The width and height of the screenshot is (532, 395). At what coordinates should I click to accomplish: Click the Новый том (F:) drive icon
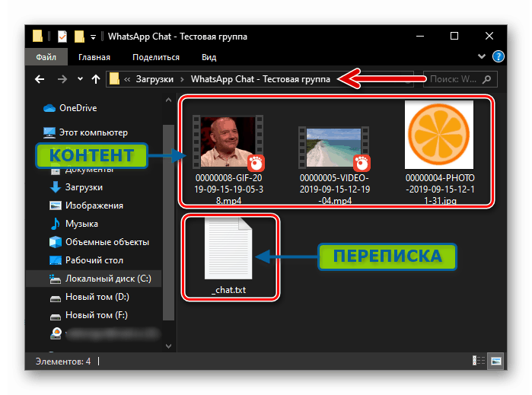pyautogui.click(x=56, y=317)
